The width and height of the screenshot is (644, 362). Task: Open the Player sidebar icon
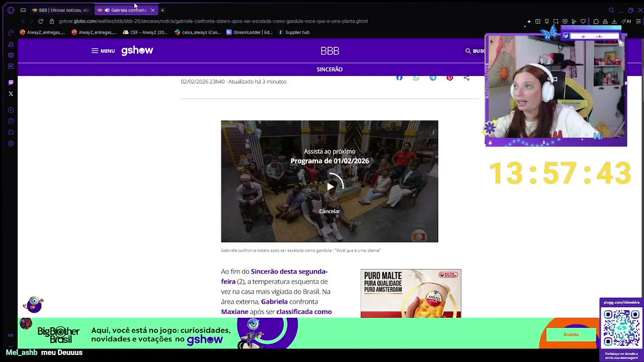tap(11, 110)
